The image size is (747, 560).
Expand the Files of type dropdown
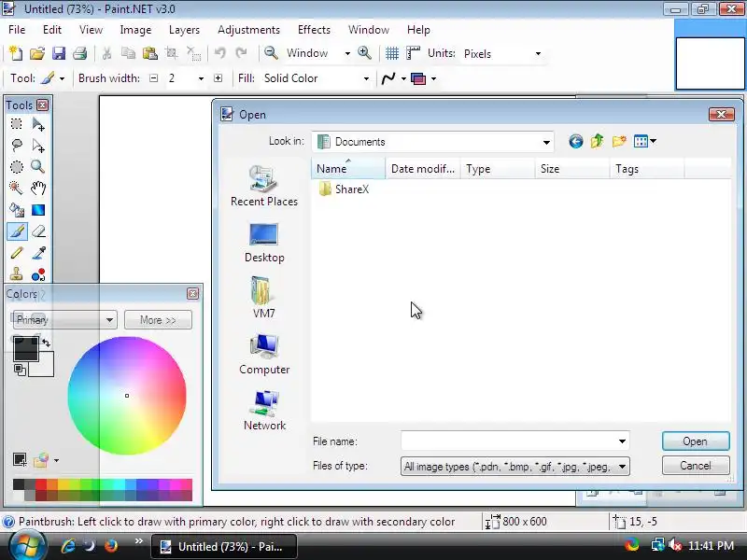[622, 467]
